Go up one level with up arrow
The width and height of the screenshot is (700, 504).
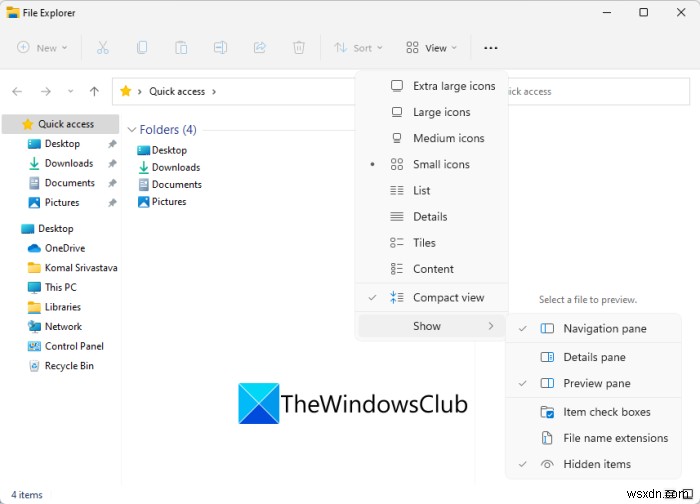(x=94, y=92)
